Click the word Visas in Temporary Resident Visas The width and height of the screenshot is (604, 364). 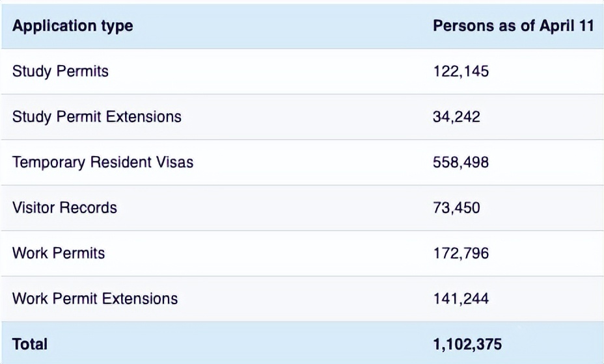coord(173,162)
